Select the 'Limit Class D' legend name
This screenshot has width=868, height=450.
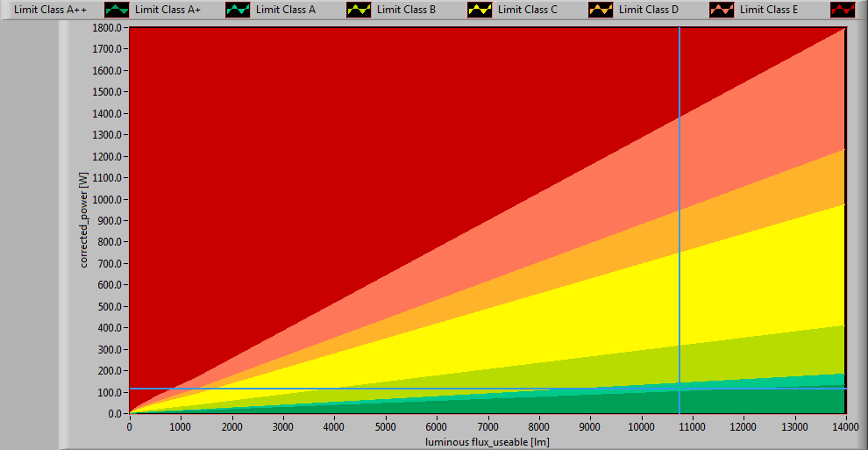pos(648,10)
